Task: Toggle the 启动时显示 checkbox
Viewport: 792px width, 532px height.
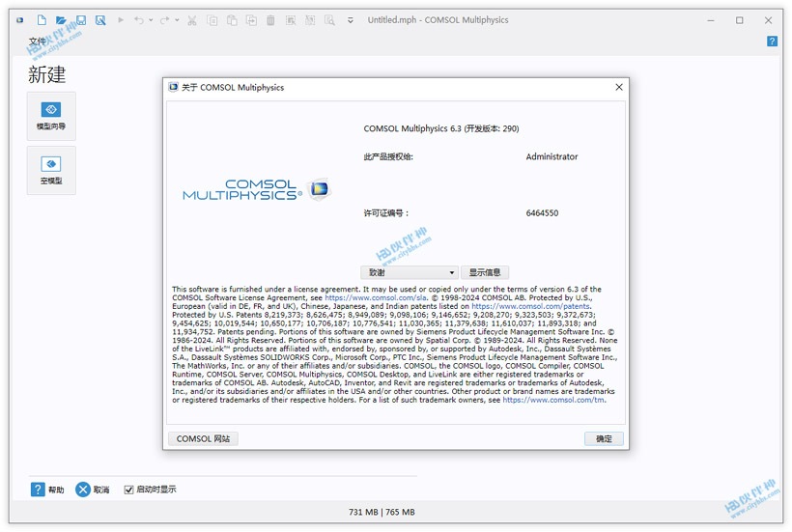Action: (128, 490)
